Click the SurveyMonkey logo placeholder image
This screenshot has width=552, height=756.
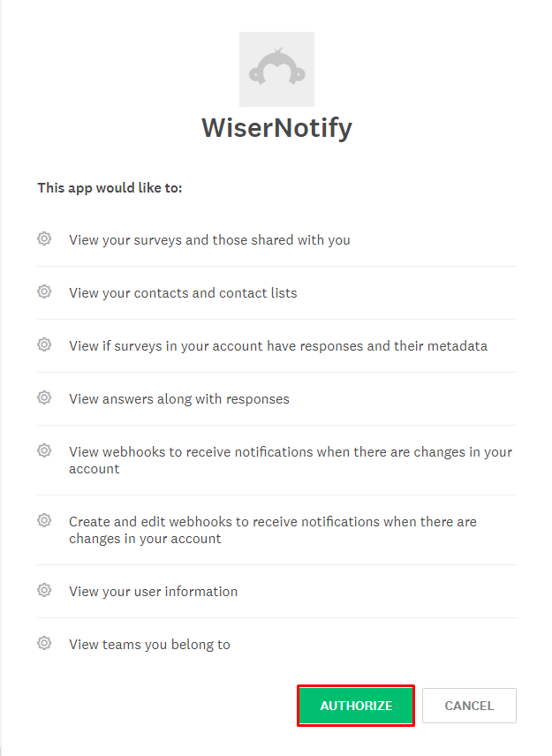click(x=276, y=69)
